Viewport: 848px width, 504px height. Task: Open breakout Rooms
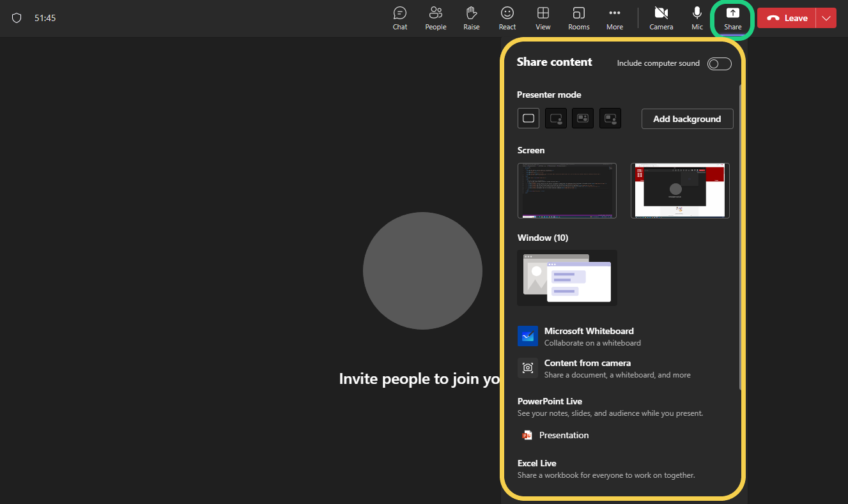[x=579, y=18]
